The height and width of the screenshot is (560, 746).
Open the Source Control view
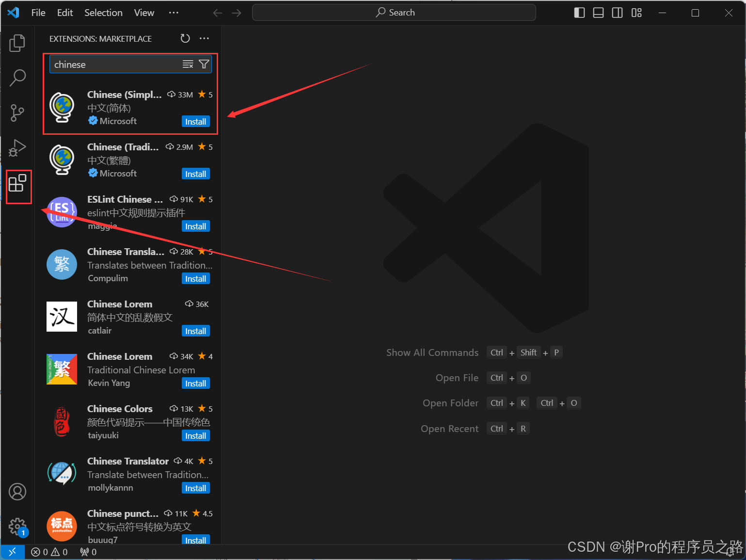[x=17, y=112]
